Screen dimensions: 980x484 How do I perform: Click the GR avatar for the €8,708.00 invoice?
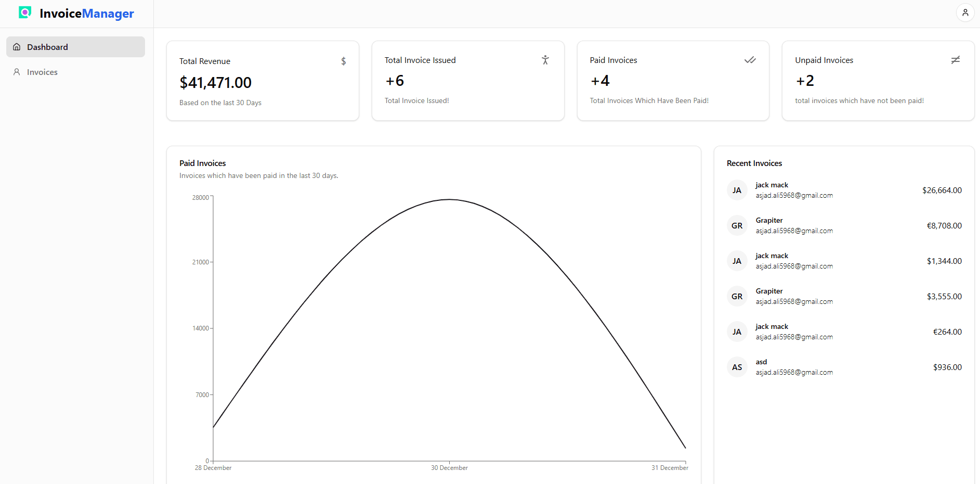click(737, 226)
